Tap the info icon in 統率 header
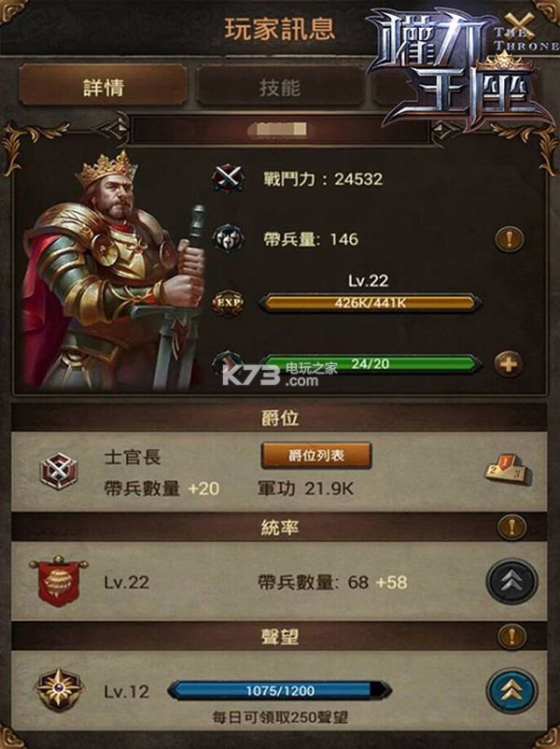560x749 pixels. (511, 528)
